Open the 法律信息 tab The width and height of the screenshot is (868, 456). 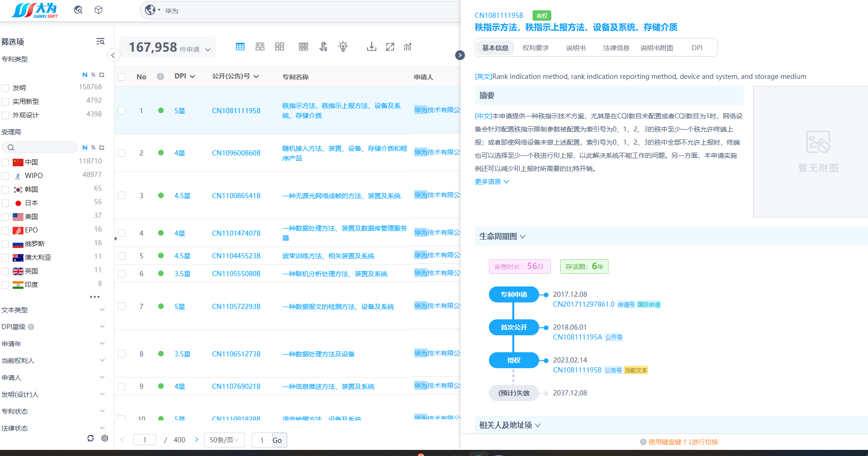(x=616, y=48)
